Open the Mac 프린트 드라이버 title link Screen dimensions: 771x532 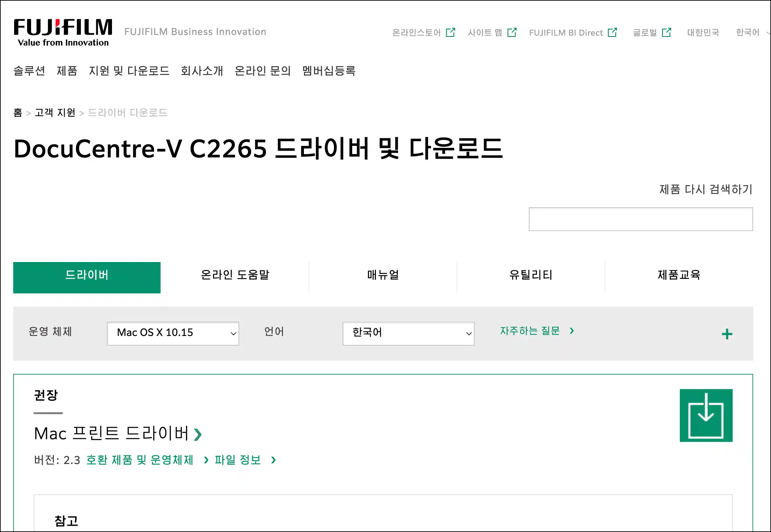(x=111, y=433)
